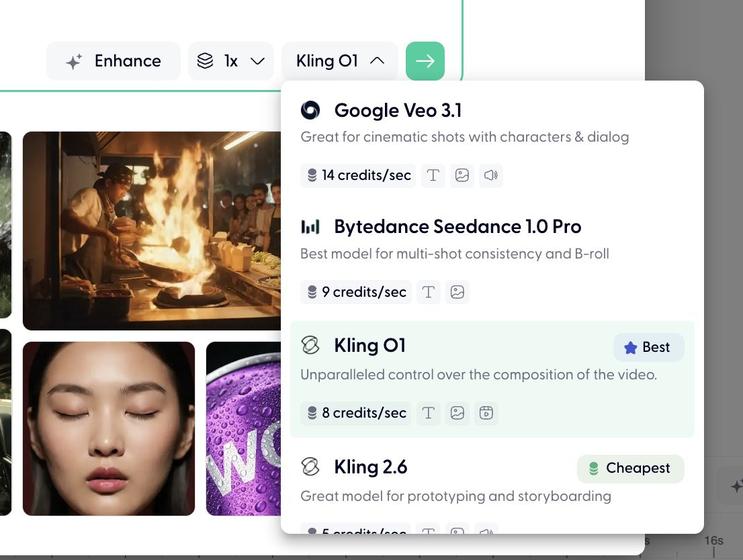
Task: Click text input icon for Seedance 1.0 Pro
Action: point(429,292)
